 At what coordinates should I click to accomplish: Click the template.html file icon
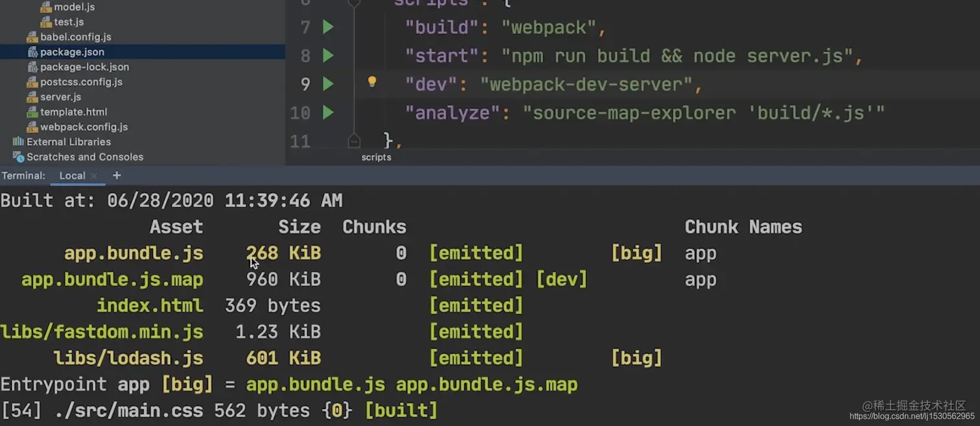[32, 112]
